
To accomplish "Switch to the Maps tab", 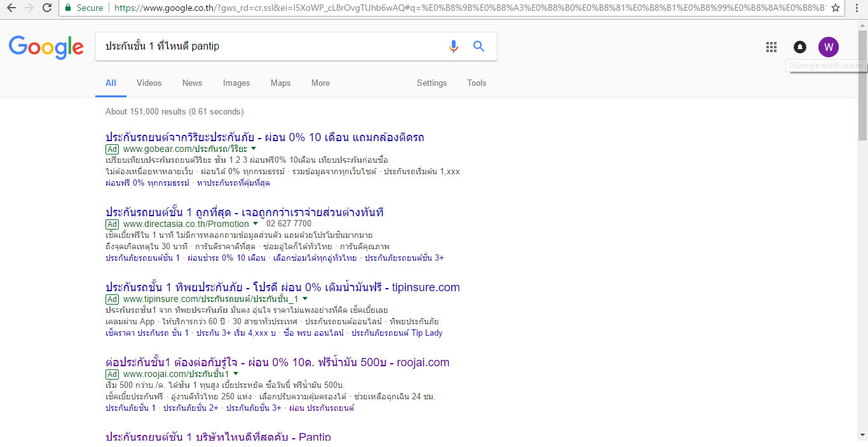I will pyautogui.click(x=280, y=83).
